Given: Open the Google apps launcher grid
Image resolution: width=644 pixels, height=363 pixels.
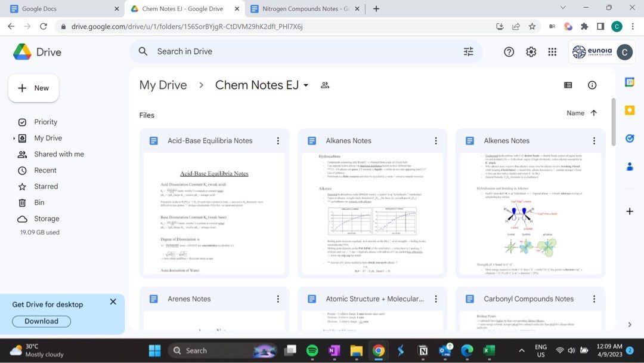Looking at the screenshot, I should coord(553,51).
